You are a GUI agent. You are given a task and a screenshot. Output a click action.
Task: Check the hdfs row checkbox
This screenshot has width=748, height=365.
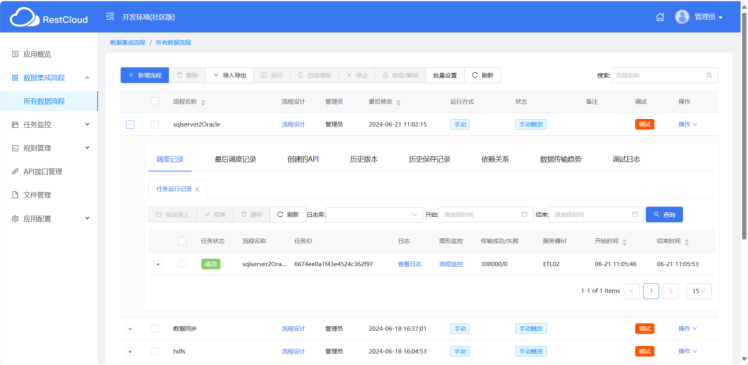point(155,351)
